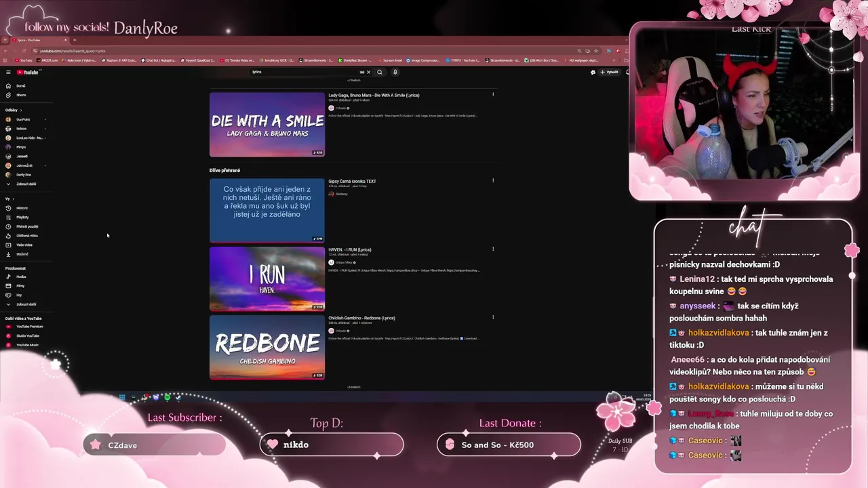This screenshot has width=868, height=488.
Task: Open Stažené downloads in the sidebar
Action: (22, 254)
